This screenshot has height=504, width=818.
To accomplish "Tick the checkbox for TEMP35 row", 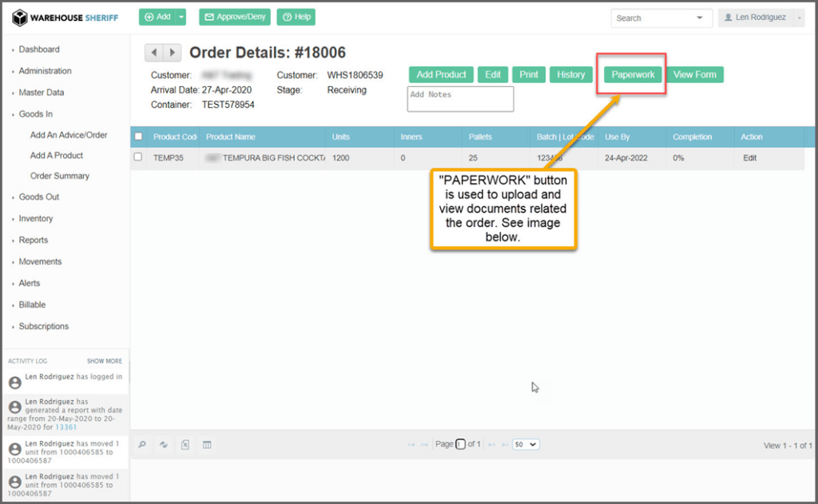I will coord(138,157).
